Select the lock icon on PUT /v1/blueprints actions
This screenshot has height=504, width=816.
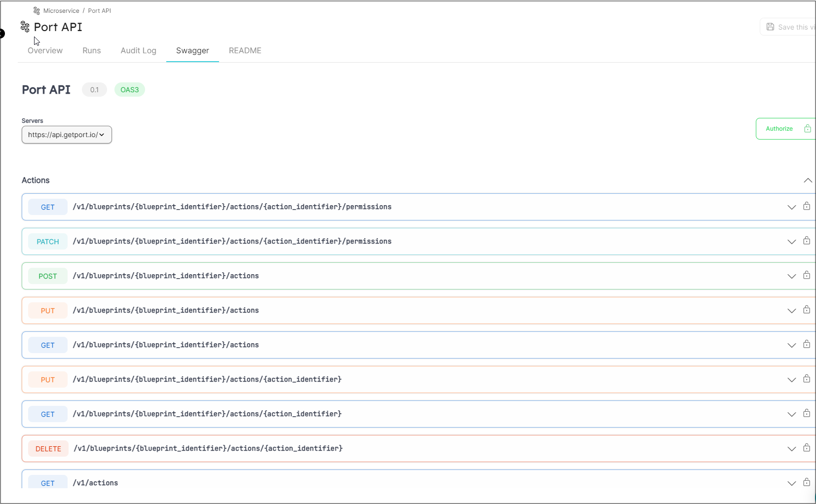(807, 310)
